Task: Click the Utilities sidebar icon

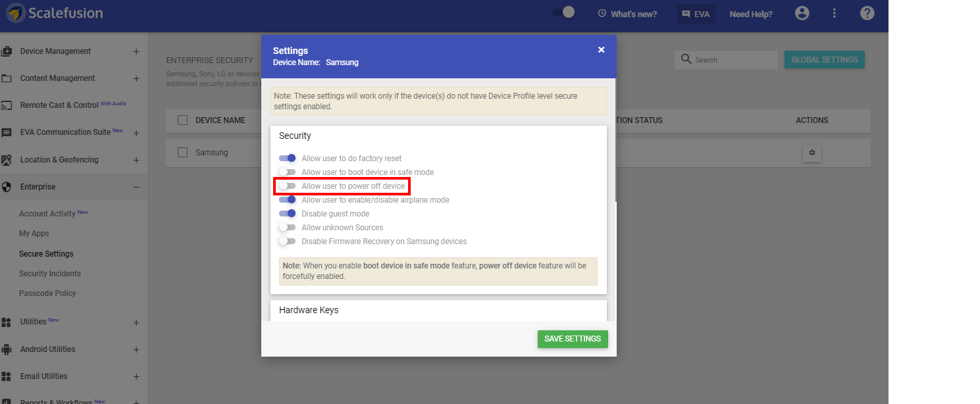Action: point(7,322)
